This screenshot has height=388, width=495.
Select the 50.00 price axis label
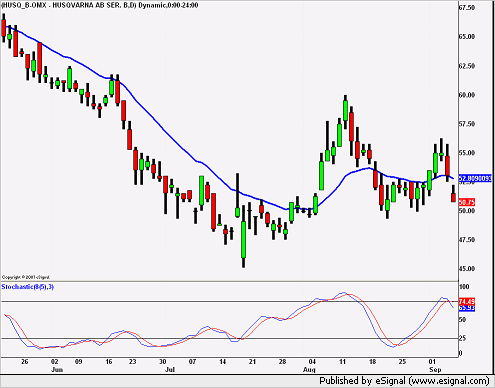[x=467, y=210]
